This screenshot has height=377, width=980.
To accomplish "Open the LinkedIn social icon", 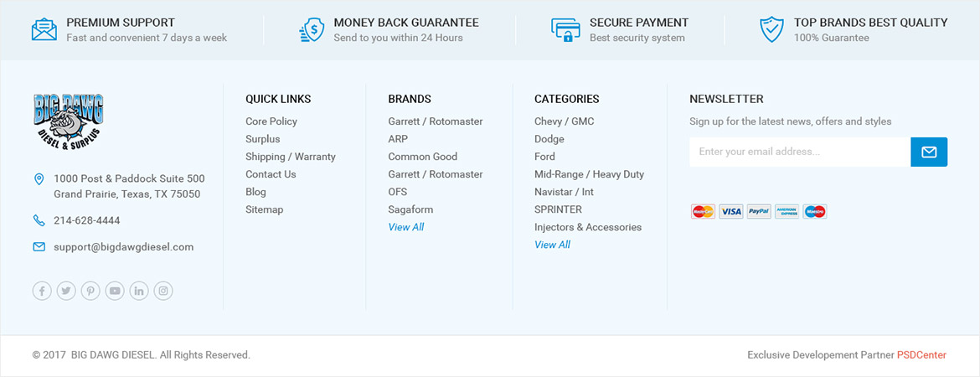I will [139, 291].
